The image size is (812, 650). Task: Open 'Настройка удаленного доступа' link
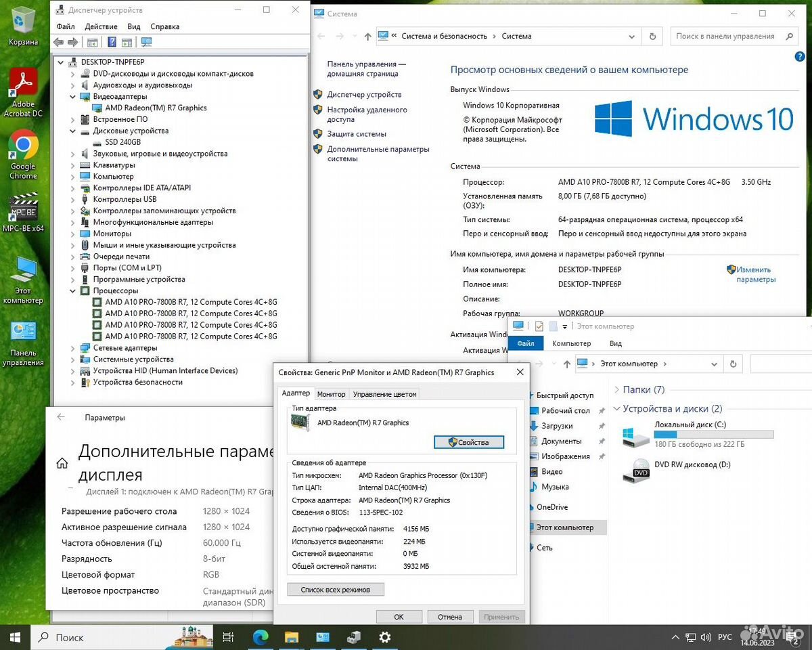click(x=367, y=114)
